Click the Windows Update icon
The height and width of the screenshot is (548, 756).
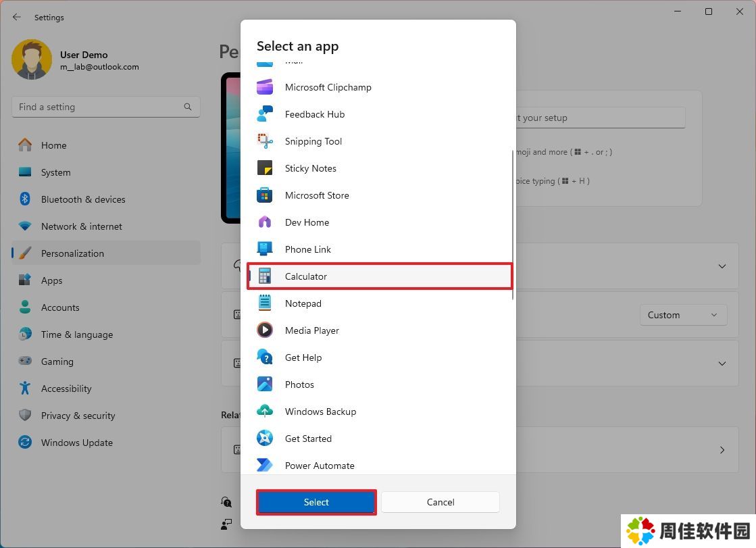[x=25, y=442]
